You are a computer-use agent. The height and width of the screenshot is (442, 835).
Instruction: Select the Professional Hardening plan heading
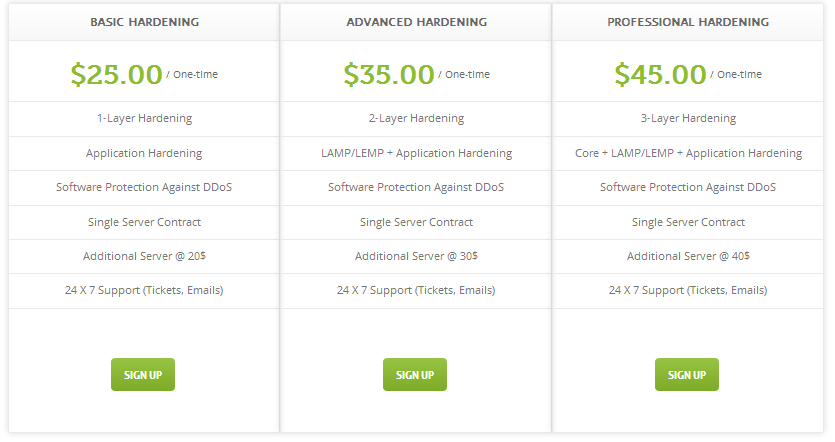coord(688,21)
